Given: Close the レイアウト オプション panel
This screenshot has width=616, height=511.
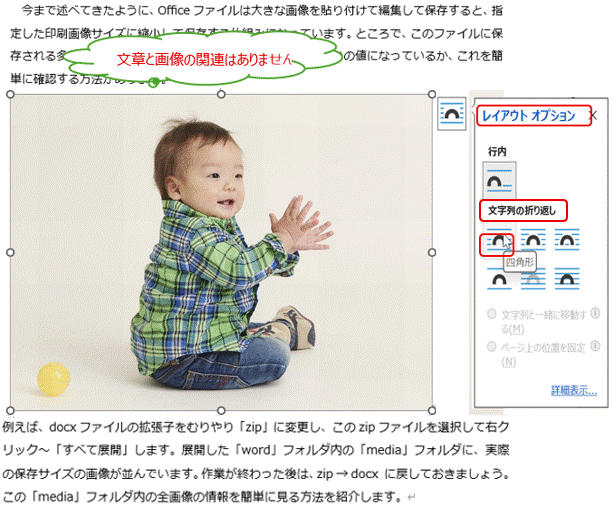Looking at the screenshot, I should point(592,116).
